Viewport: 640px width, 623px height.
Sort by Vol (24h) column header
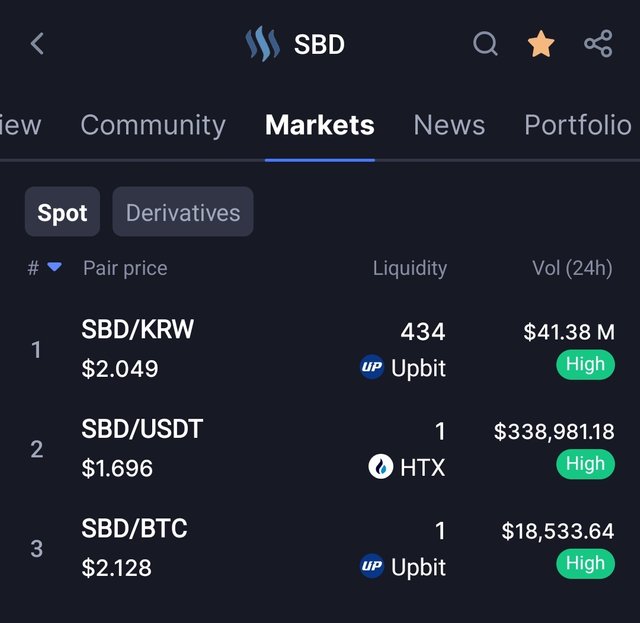(572, 268)
